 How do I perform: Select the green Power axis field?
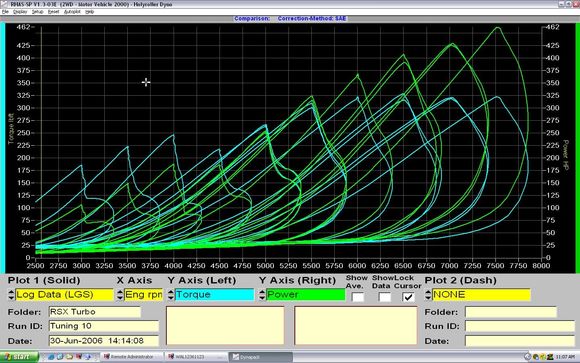[306, 295]
